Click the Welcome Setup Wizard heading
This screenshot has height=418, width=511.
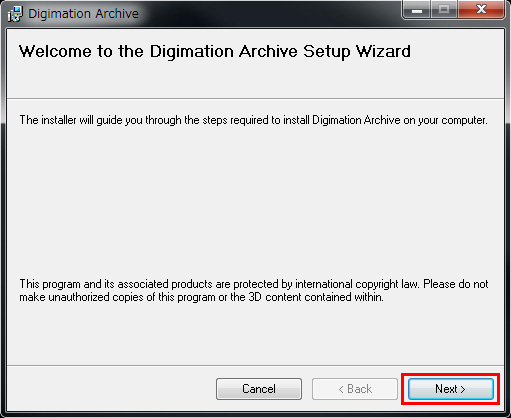click(215, 52)
